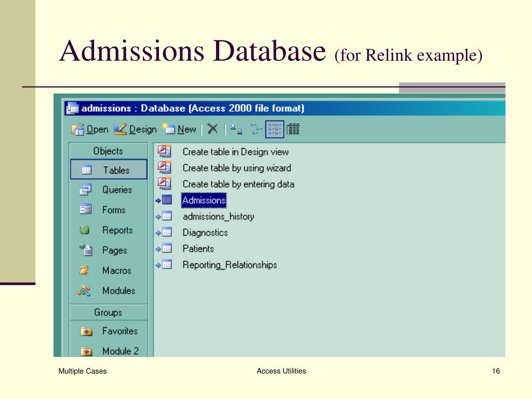Click Create table by using wizard

click(x=237, y=168)
